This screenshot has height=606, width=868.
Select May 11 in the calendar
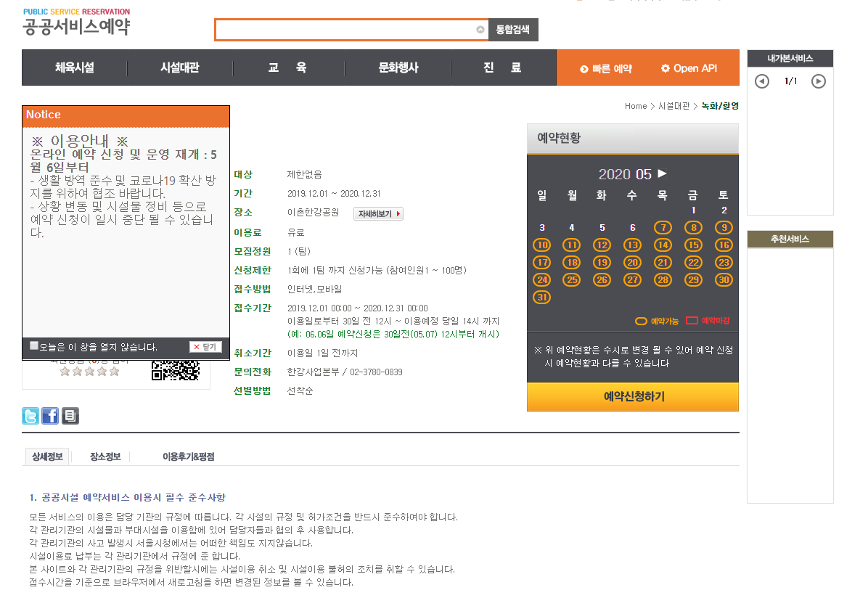click(572, 245)
